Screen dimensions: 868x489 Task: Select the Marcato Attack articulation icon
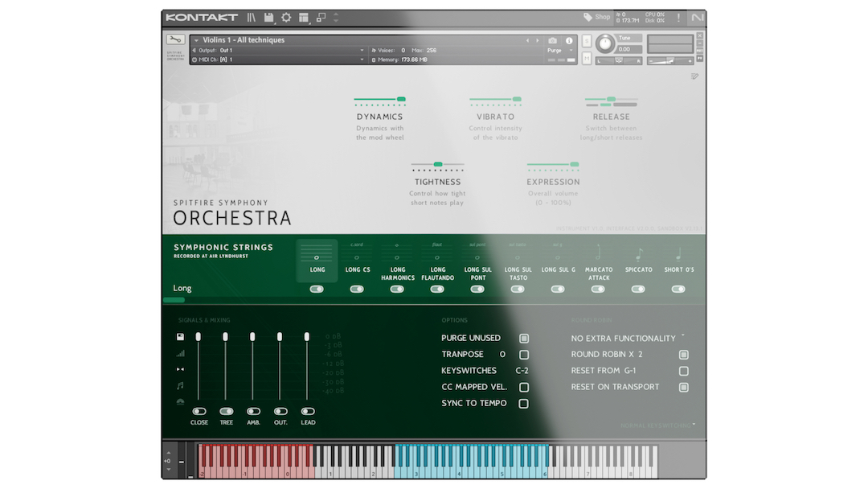pyautogui.click(x=599, y=253)
